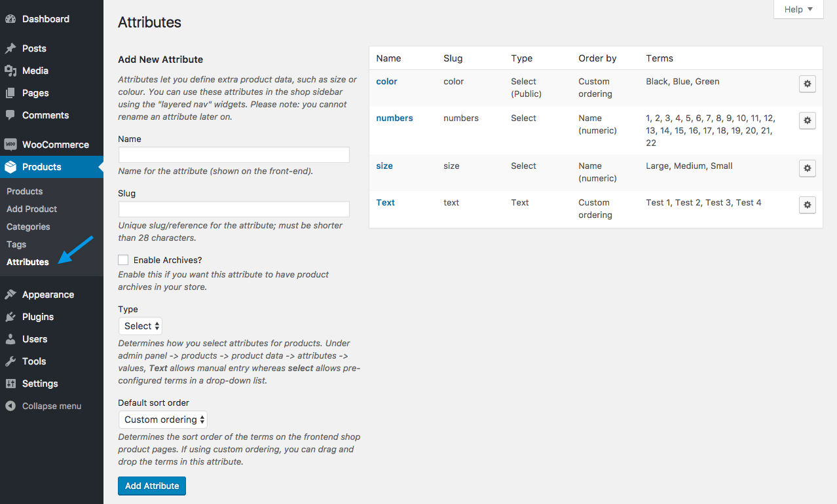Click the Dashboard gauge icon in sidebar

[x=10, y=20]
